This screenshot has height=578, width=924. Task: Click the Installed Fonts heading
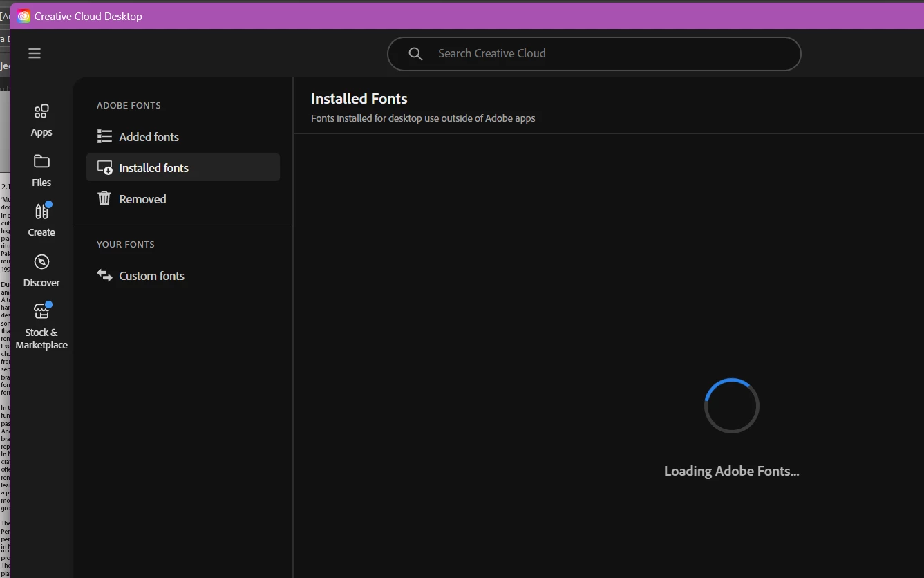(359, 98)
